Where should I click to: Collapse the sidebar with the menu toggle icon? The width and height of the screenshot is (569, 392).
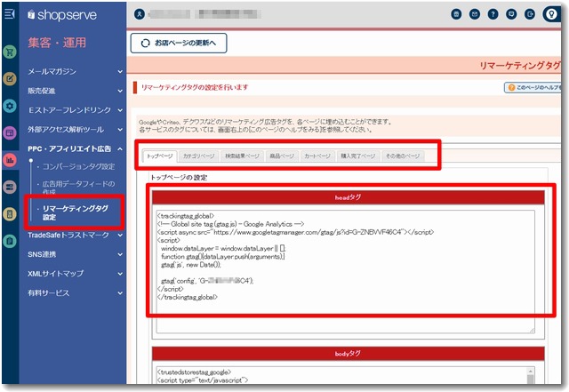pyautogui.click(x=10, y=14)
